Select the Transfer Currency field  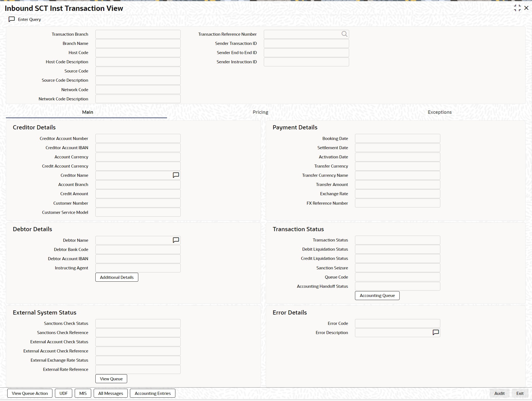click(x=398, y=166)
